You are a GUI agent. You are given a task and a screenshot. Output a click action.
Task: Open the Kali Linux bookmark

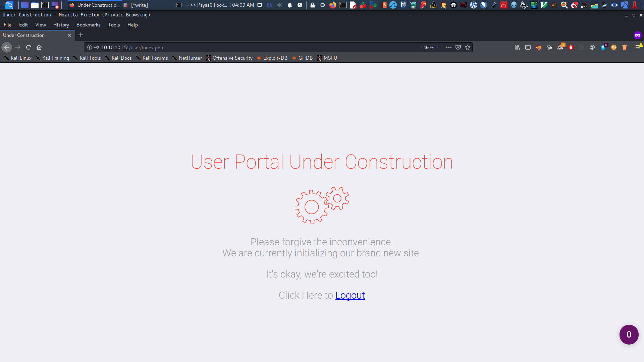pyautogui.click(x=17, y=58)
